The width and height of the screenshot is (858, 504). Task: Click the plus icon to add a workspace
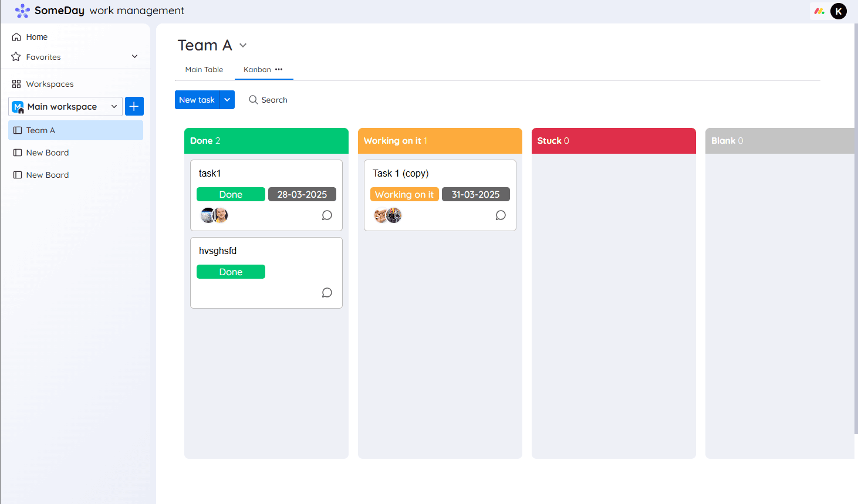coord(134,106)
